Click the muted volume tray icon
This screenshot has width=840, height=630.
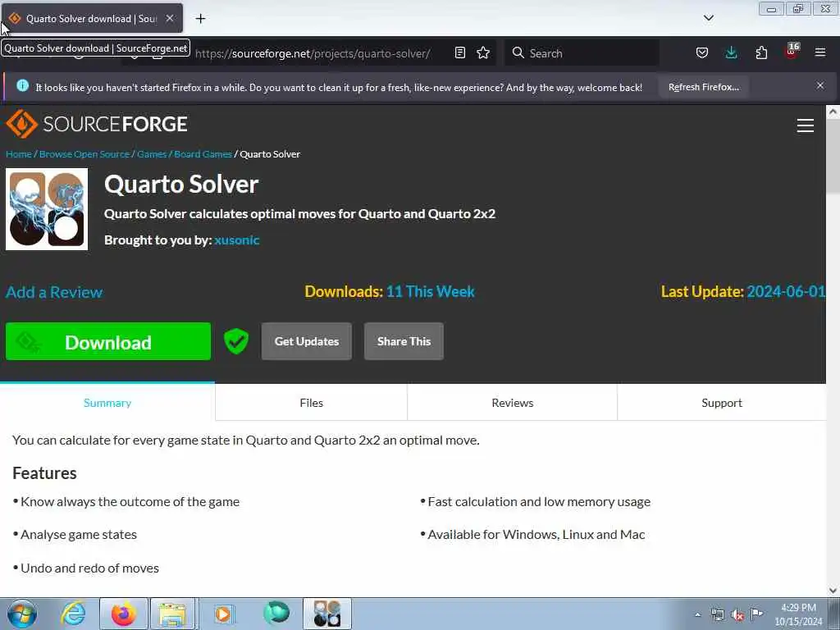[737, 615]
